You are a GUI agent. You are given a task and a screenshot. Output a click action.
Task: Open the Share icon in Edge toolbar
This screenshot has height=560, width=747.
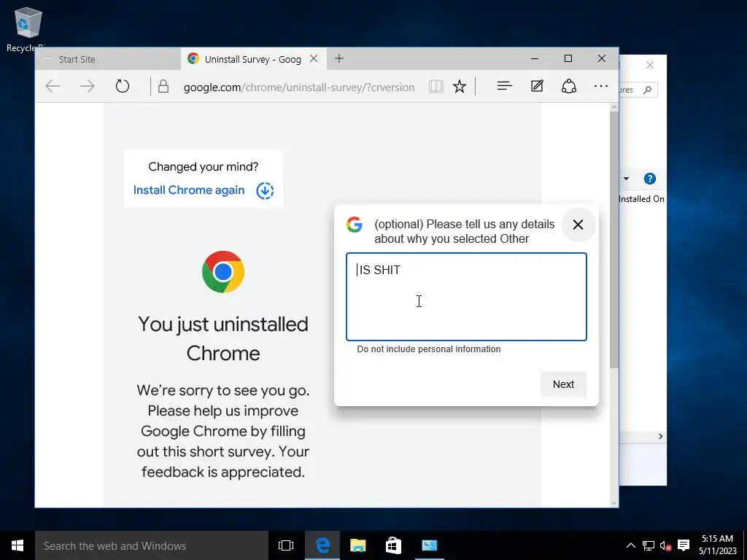[569, 86]
